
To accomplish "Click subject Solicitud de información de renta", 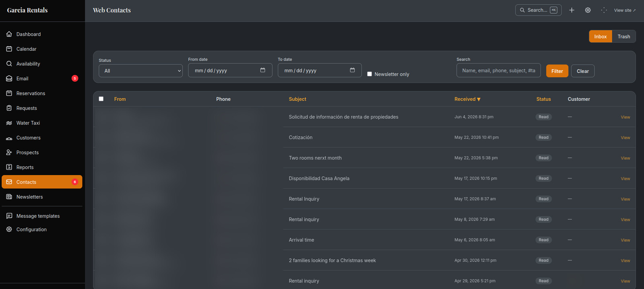I will 343,117.
